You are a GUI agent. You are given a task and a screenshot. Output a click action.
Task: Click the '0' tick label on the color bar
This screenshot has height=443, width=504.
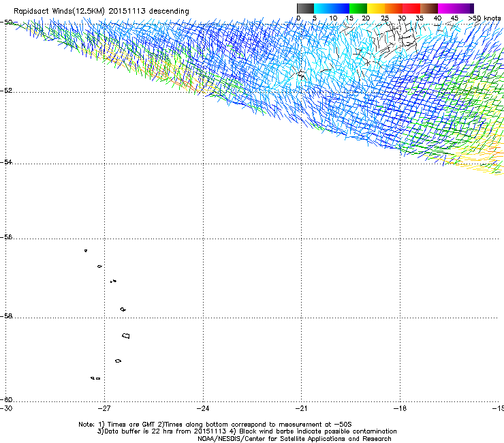[x=298, y=18]
